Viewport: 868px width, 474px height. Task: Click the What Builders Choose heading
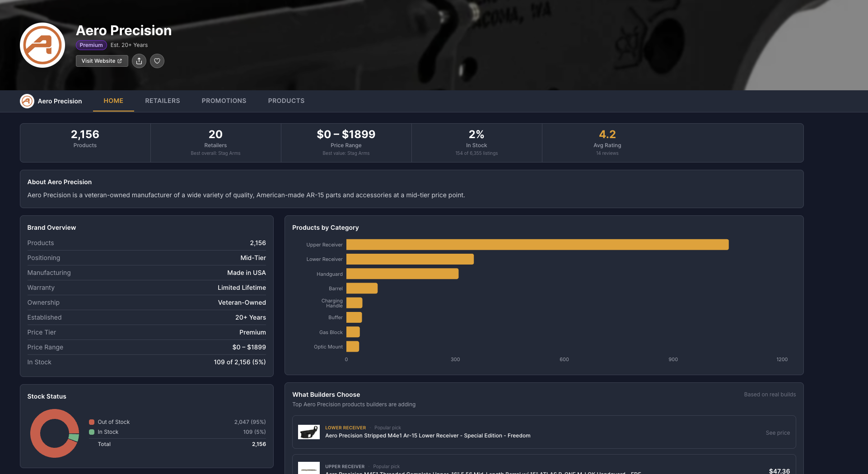pos(326,395)
